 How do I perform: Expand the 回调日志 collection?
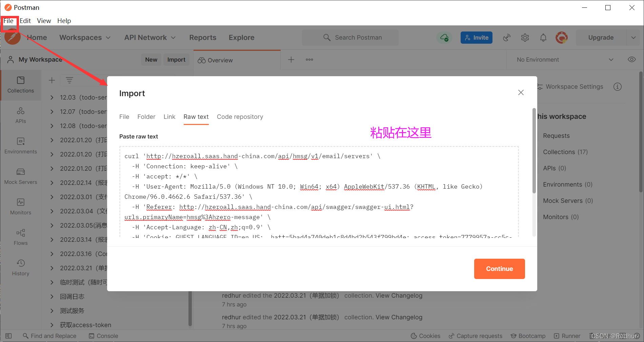(52, 297)
